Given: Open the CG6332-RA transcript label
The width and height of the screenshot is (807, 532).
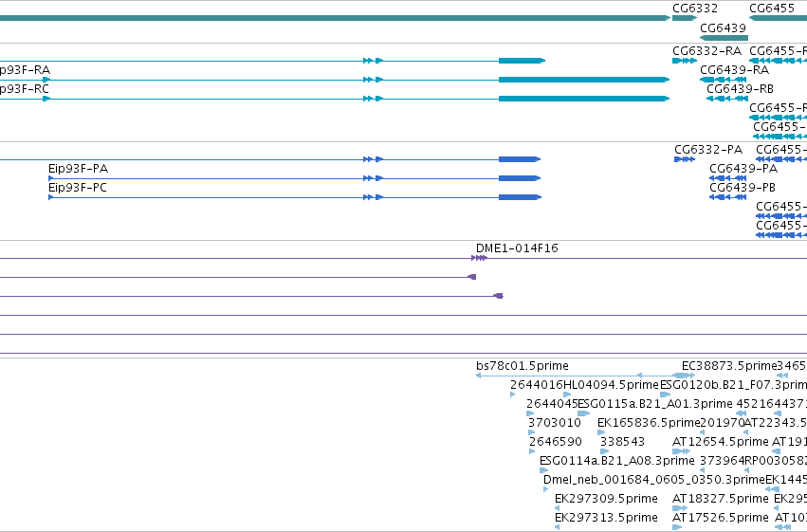Looking at the screenshot, I should (x=706, y=51).
